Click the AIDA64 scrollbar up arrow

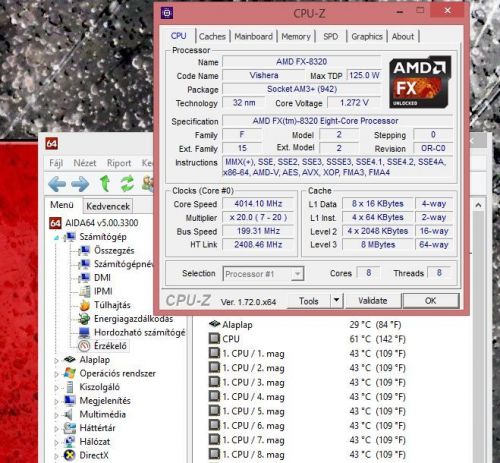(x=478, y=205)
